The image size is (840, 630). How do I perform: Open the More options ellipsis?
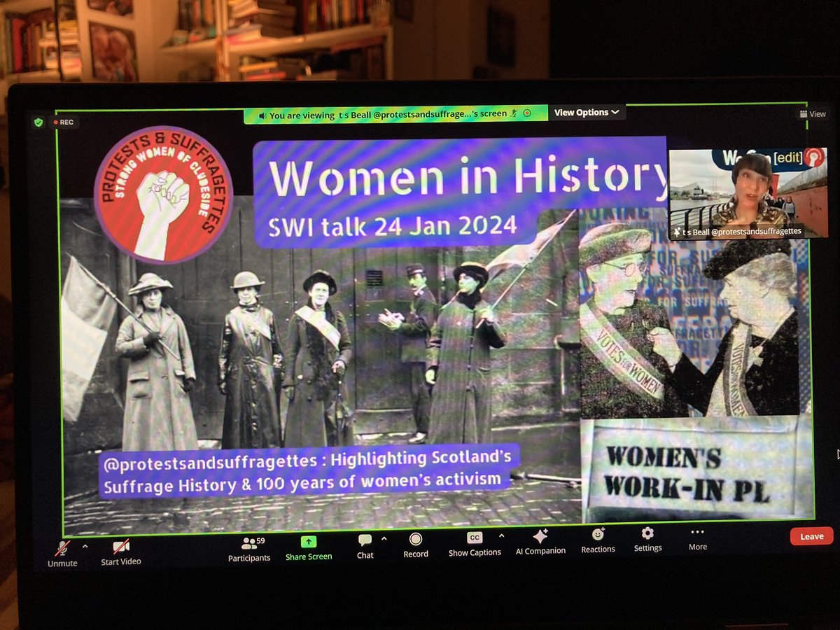point(697,533)
